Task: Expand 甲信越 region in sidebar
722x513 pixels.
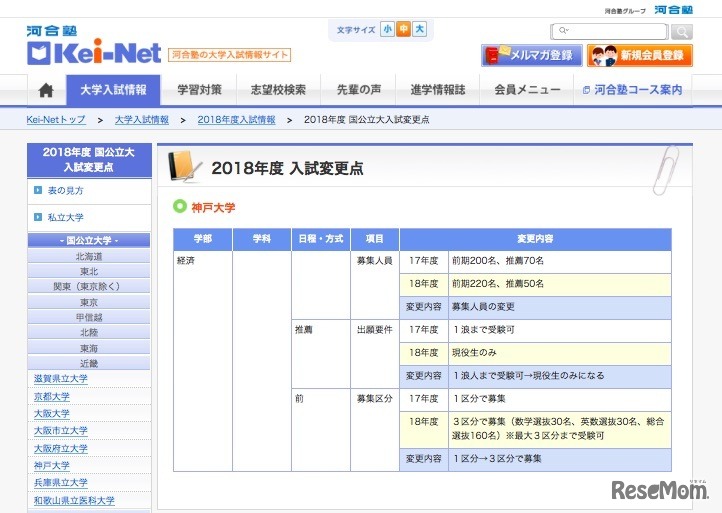Action: pos(89,317)
